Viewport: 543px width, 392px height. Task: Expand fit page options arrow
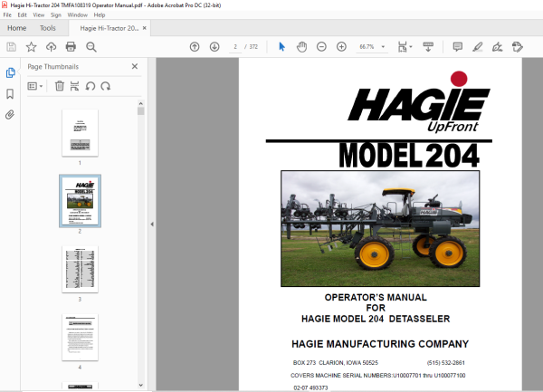411,47
